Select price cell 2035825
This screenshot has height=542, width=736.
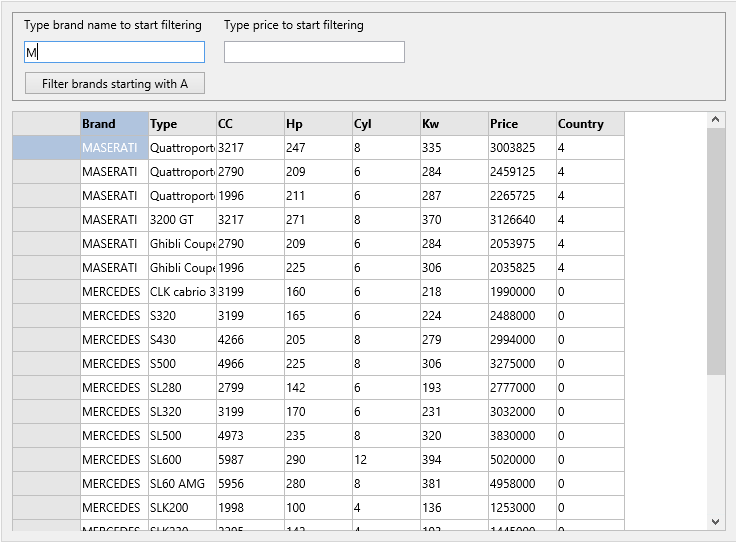click(523, 267)
